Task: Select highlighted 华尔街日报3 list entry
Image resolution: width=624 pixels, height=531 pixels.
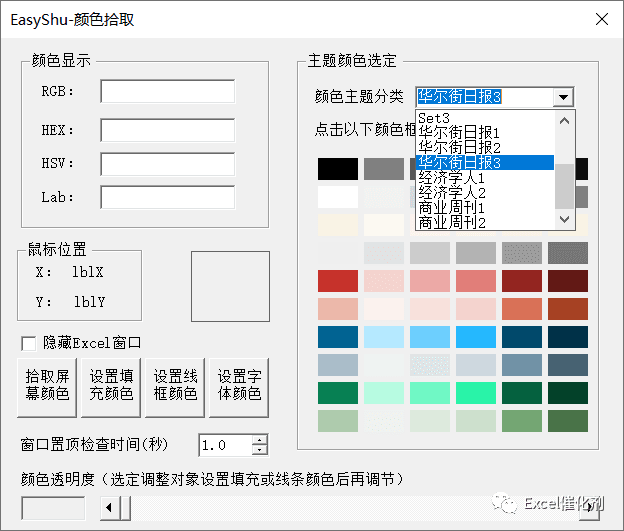Action: coord(485,162)
